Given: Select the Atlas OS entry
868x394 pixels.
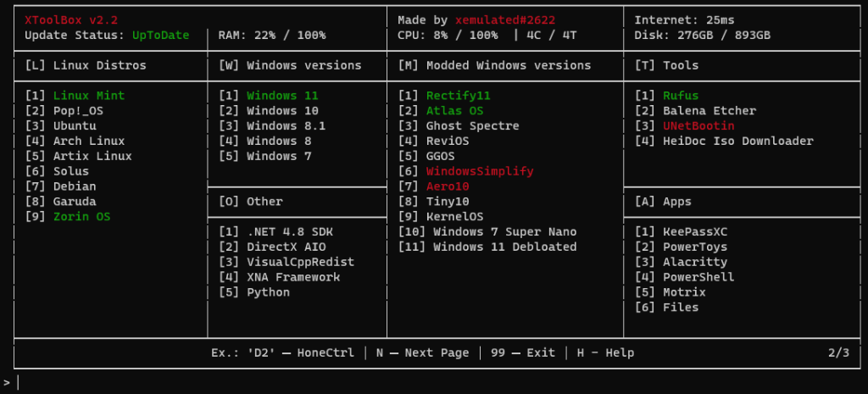Looking at the screenshot, I should pyautogui.click(x=440, y=111).
